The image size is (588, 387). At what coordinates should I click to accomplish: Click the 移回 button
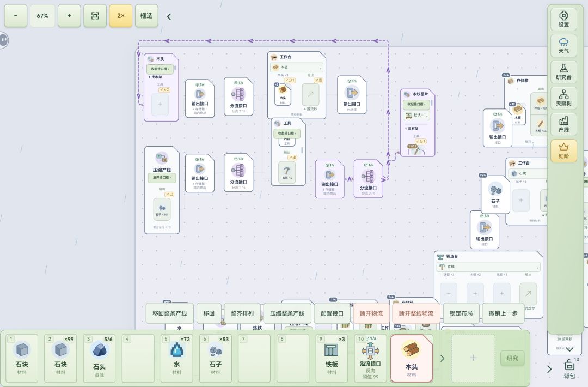coord(209,313)
